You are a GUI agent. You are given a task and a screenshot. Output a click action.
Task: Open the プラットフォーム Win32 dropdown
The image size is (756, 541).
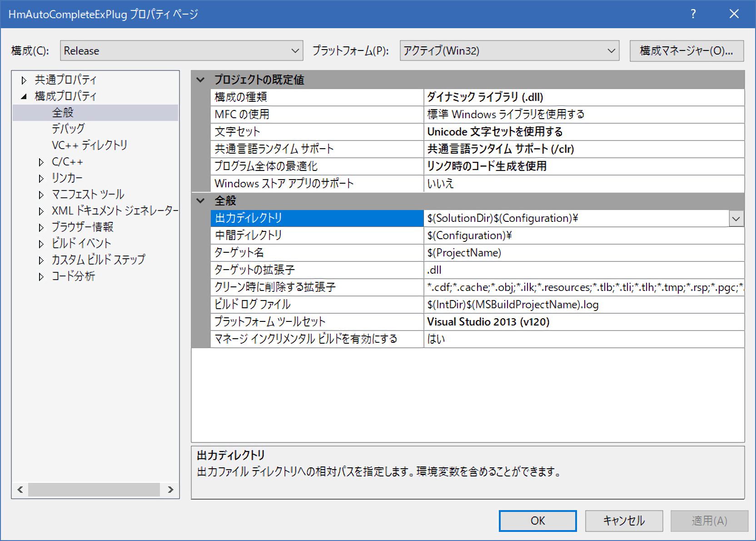pyautogui.click(x=611, y=51)
